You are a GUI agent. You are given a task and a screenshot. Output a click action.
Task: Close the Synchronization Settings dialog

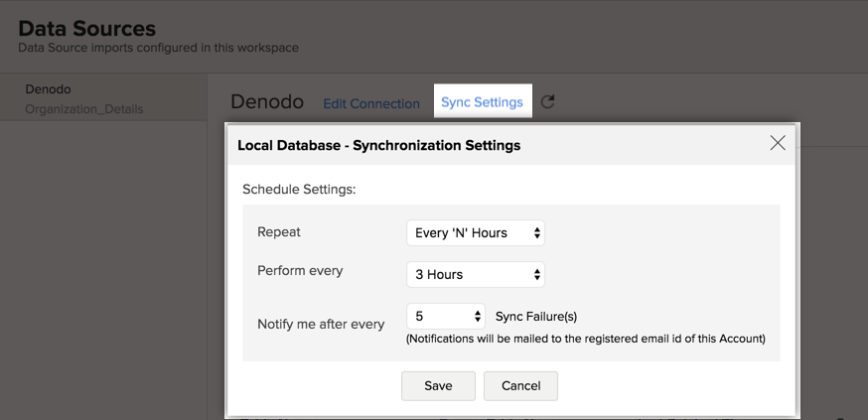778,143
